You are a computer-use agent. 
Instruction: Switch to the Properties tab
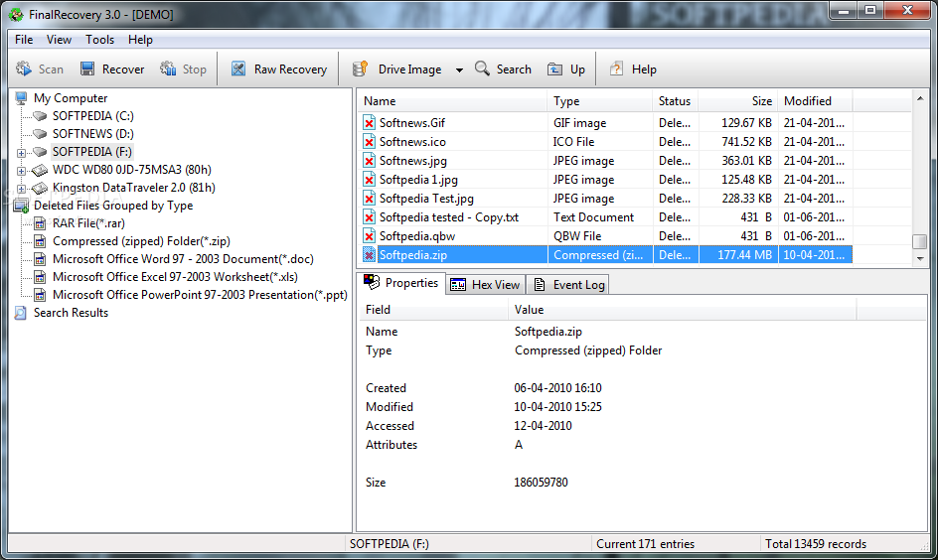point(401,283)
